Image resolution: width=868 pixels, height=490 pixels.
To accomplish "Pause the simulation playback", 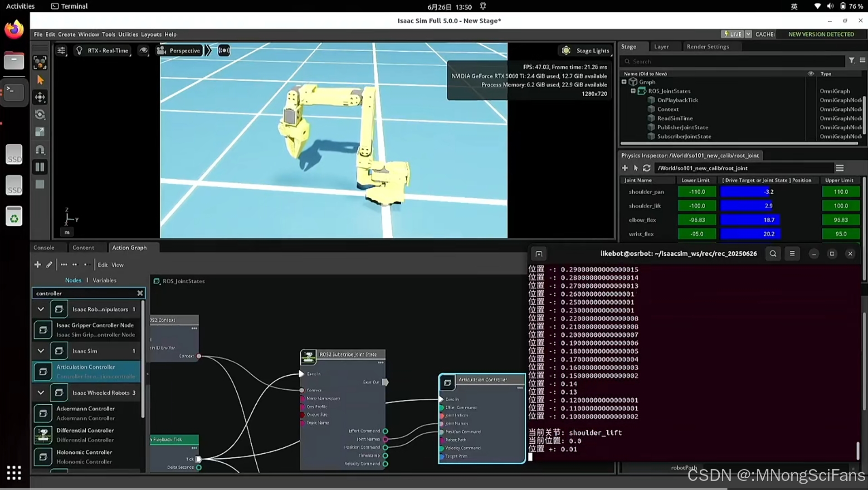I will (x=40, y=167).
